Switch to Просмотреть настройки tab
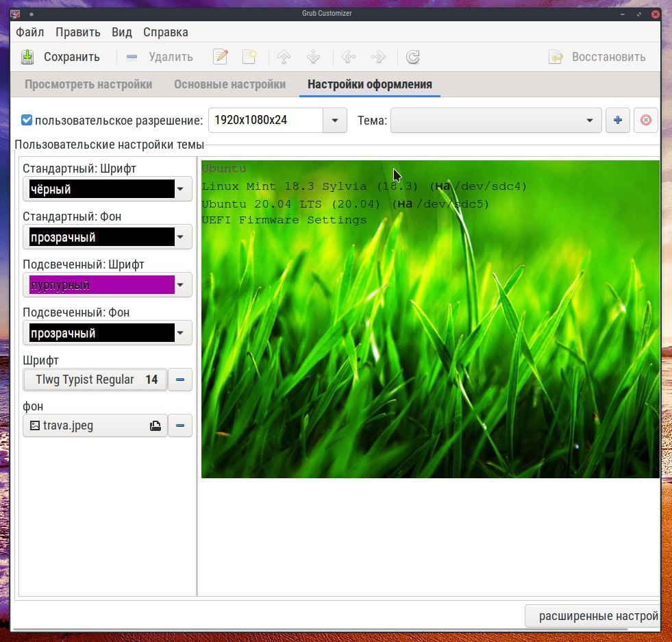Viewport: 672px width, 642px height. pyautogui.click(x=88, y=84)
